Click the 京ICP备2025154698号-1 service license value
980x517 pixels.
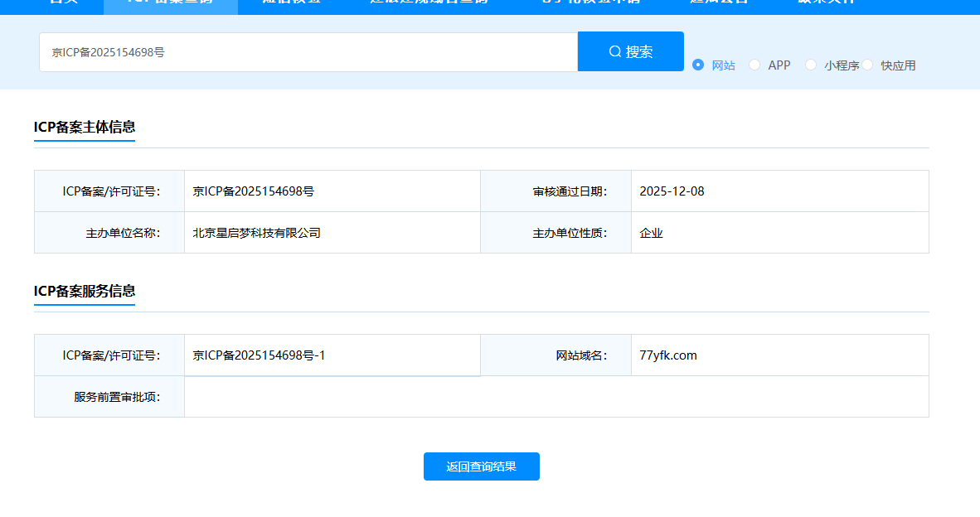pos(259,355)
